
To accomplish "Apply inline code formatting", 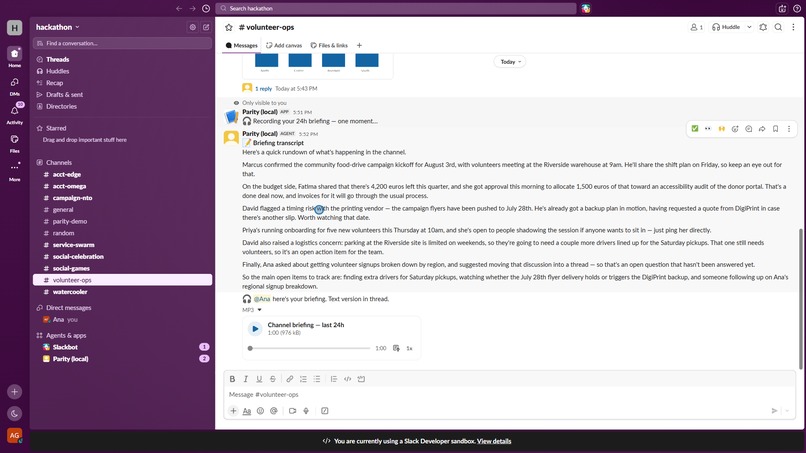I will click(x=347, y=379).
